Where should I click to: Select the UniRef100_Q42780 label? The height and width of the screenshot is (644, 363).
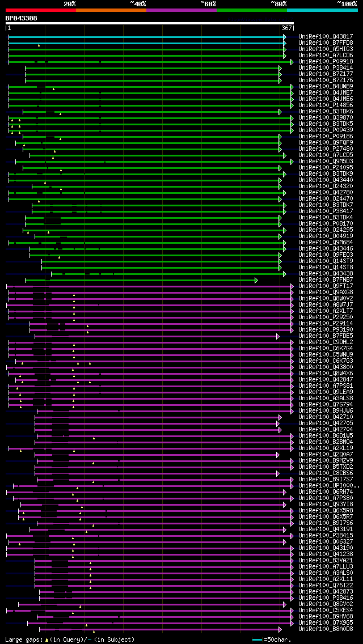tap(326, 193)
